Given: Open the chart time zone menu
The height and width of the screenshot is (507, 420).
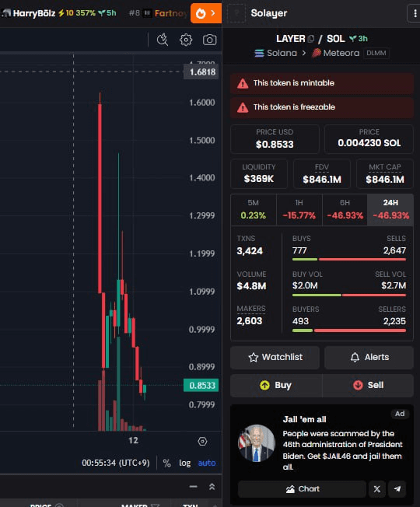Looking at the screenshot, I should coord(116,463).
